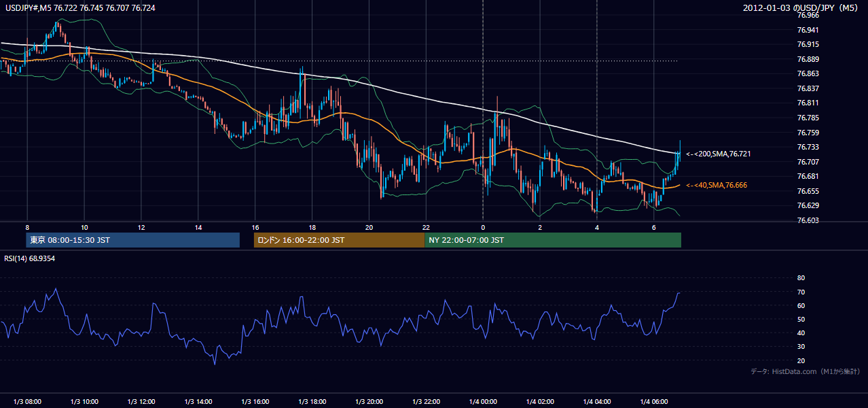Image resolution: width=868 pixels, height=408 pixels.
Task: Click hour label 12 under price chart
Action: tap(141, 226)
